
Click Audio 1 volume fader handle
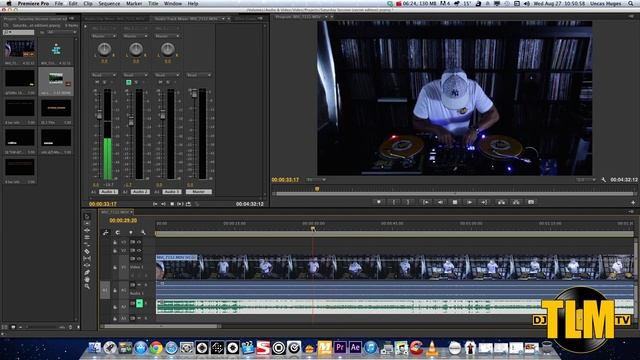(x=99, y=116)
